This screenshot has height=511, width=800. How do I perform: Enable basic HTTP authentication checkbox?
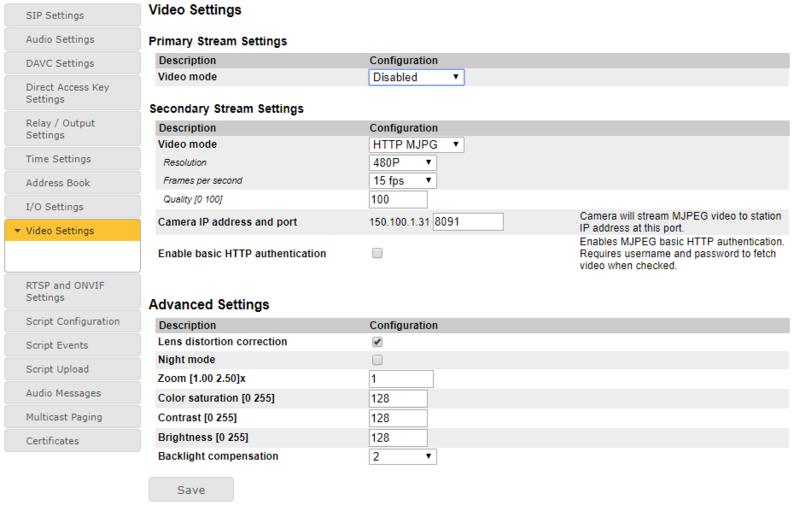point(377,254)
